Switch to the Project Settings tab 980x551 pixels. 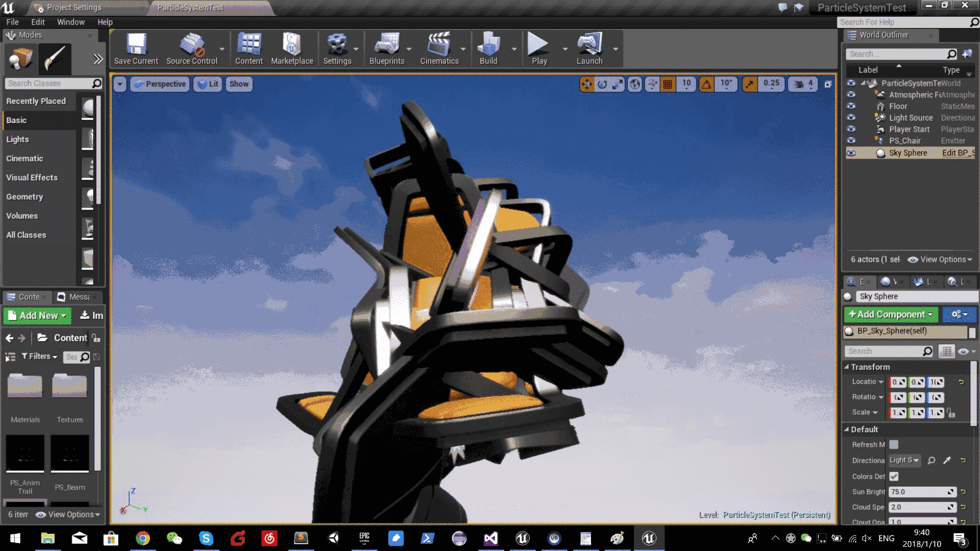point(73,7)
